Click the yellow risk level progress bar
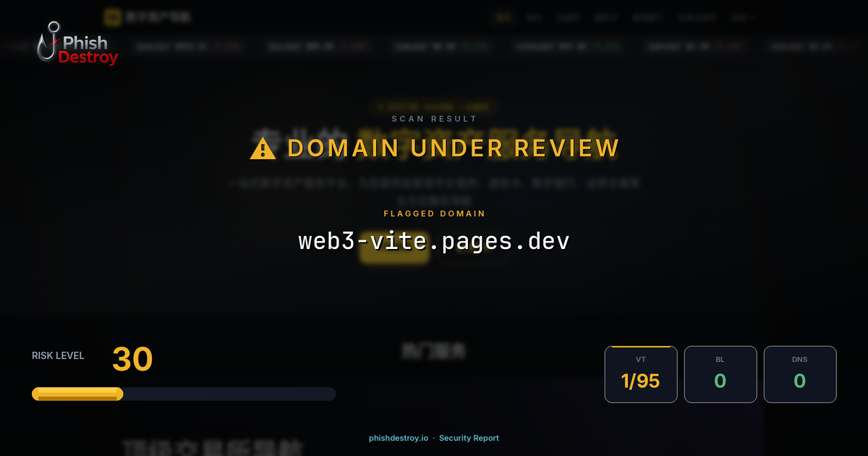The image size is (868, 456). [77, 393]
